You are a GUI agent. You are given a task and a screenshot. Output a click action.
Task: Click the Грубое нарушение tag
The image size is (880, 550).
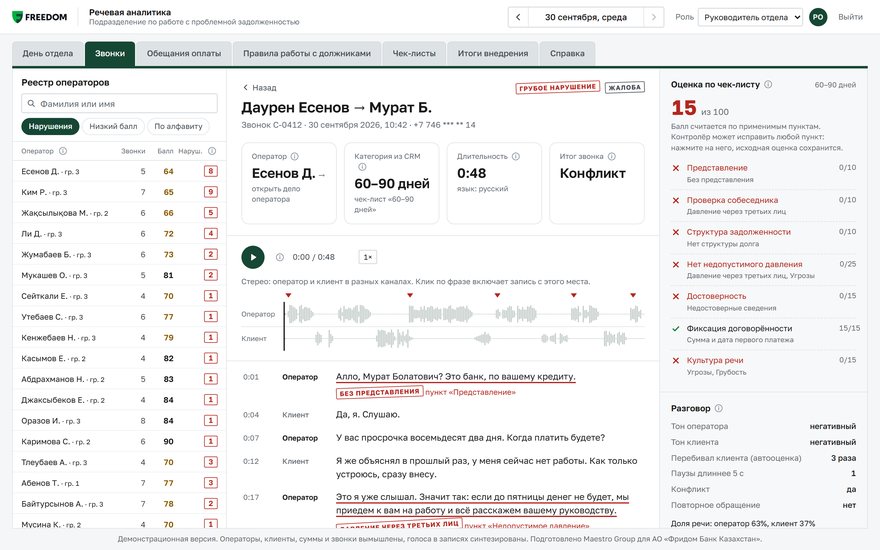click(x=558, y=88)
